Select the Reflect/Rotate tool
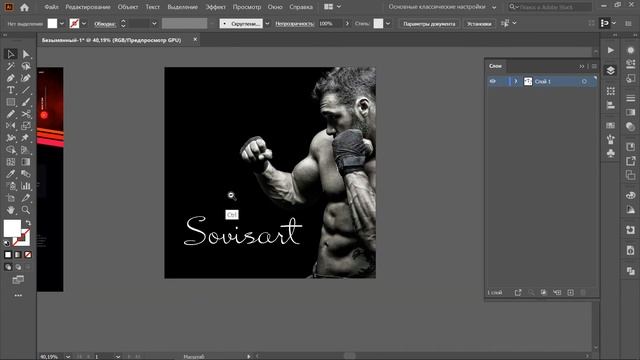The width and height of the screenshot is (640, 360). pyautogui.click(x=11, y=126)
